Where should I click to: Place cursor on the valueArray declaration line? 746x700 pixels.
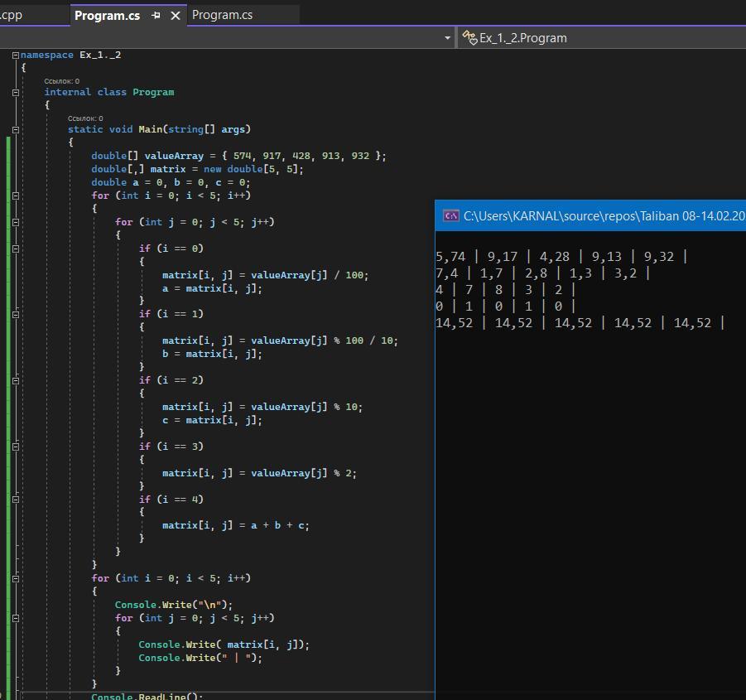click(238, 156)
